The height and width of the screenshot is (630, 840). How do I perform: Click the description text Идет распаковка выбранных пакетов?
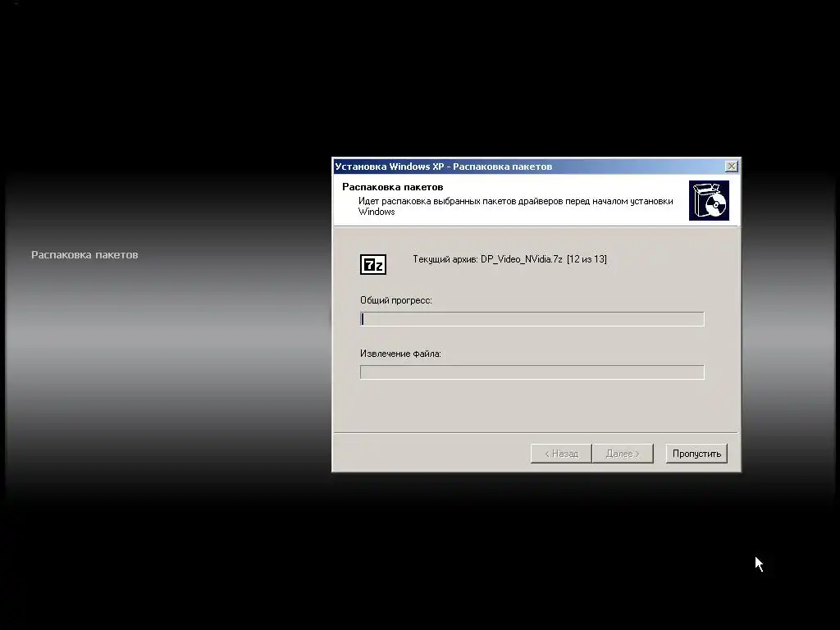tap(515, 206)
